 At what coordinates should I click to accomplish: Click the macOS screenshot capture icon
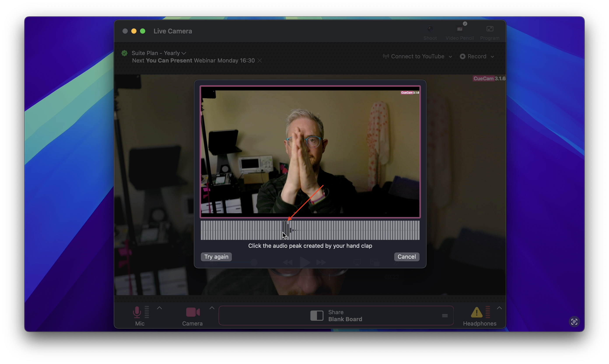coord(574,322)
